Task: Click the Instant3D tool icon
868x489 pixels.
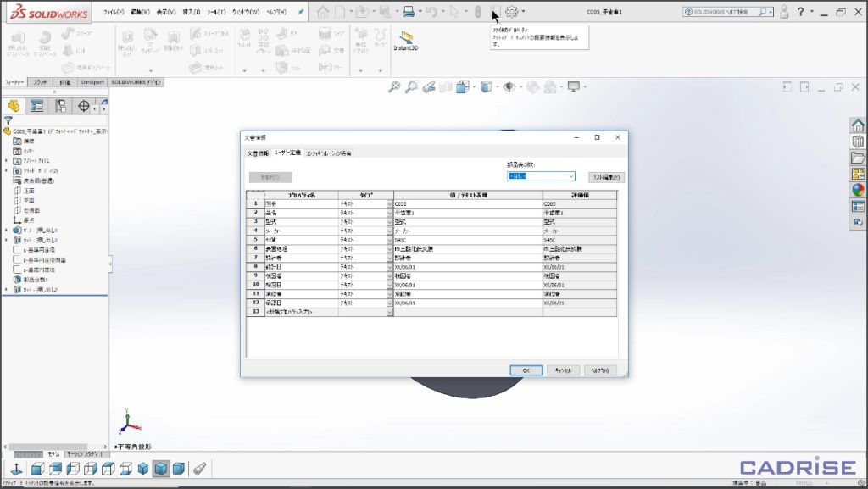Action: tap(406, 38)
